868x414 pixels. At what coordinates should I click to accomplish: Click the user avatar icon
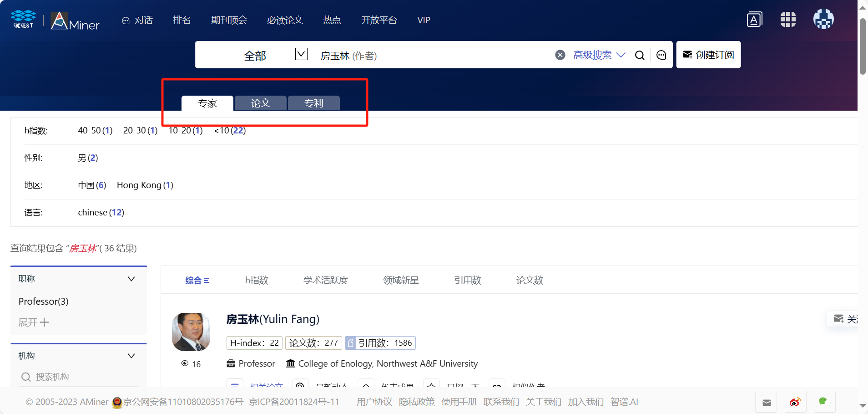[x=823, y=20]
